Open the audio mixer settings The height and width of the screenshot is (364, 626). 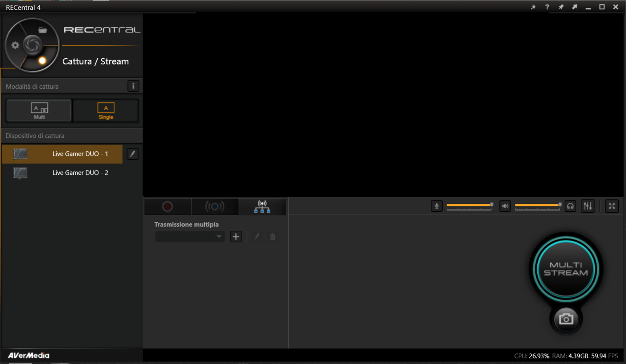588,206
